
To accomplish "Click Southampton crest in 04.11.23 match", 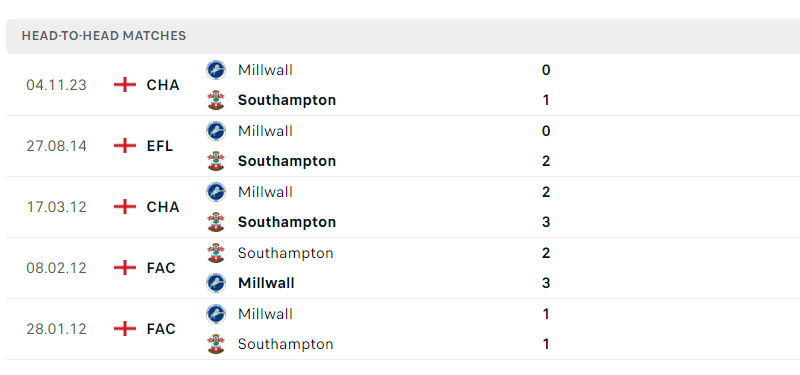I will 216,100.
